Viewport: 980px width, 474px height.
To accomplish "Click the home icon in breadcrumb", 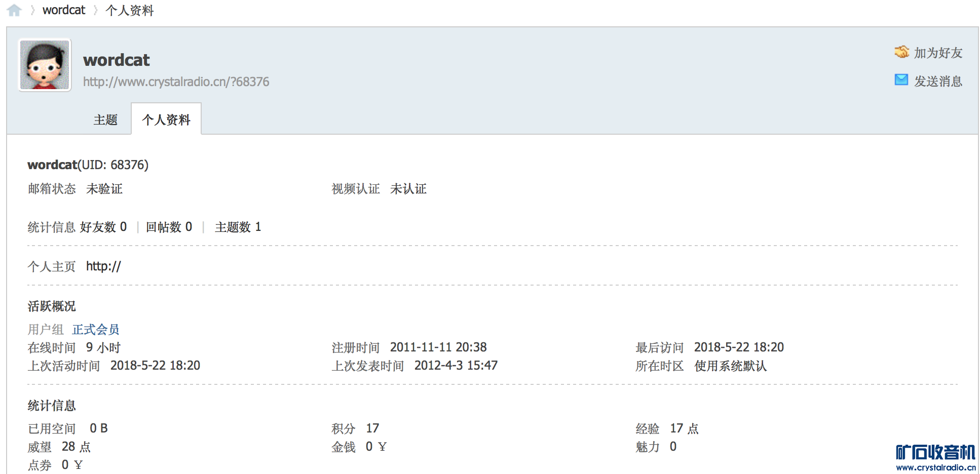I will click(x=14, y=10).
